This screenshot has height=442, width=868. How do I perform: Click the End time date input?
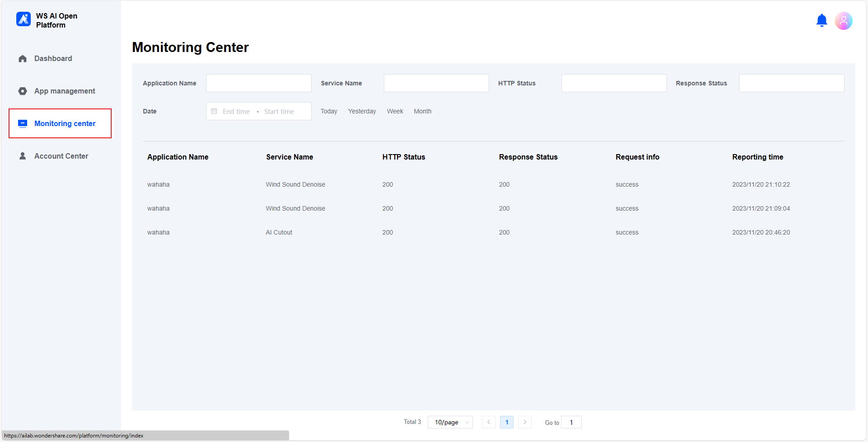tap(236, 112)
